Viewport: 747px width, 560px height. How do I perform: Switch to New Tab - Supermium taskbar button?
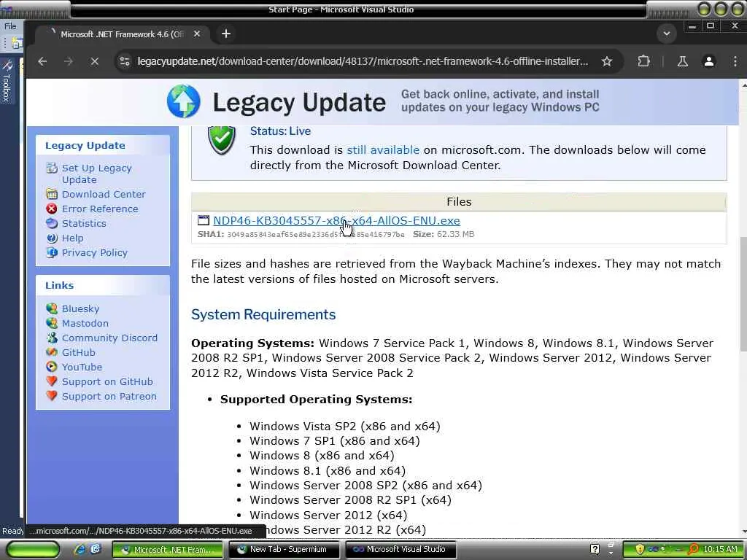[x=285, y=550]
